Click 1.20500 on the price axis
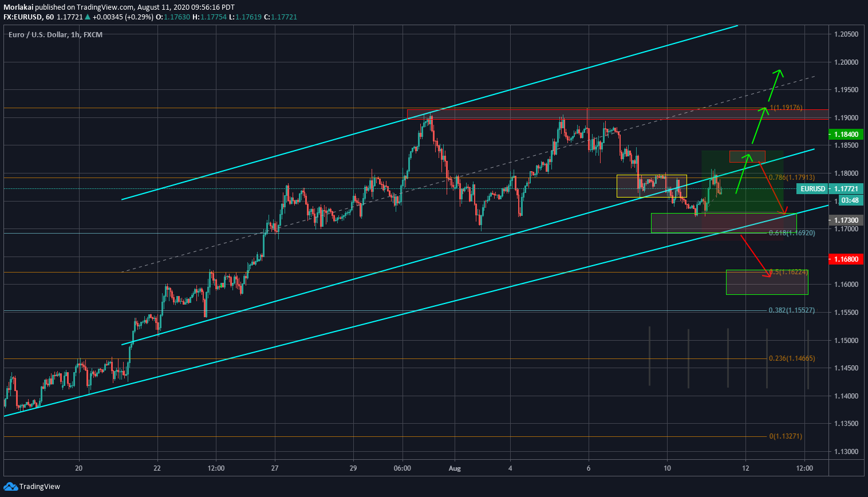This screenshot has height=497, width=868. [846, 34]
